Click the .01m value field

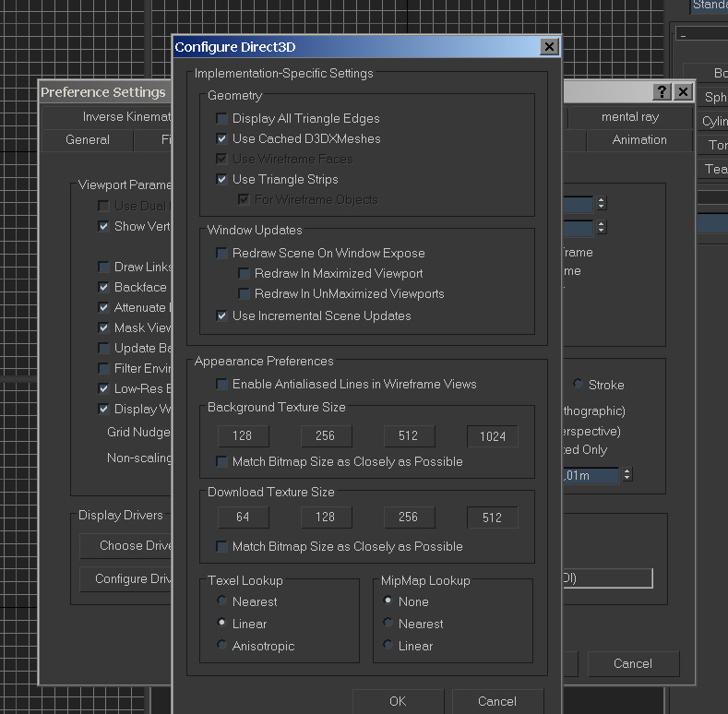[x=591, y=475]
